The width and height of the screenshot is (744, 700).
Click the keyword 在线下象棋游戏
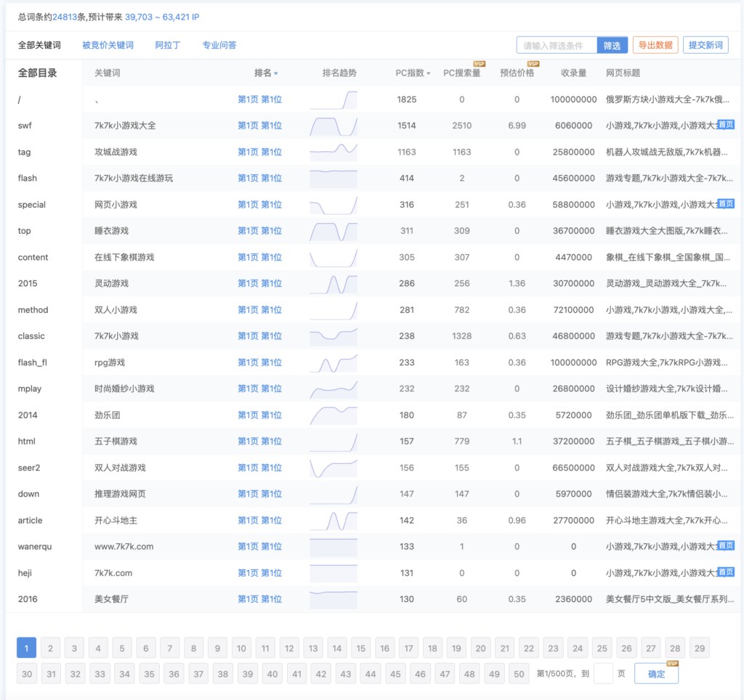[124, 257]
